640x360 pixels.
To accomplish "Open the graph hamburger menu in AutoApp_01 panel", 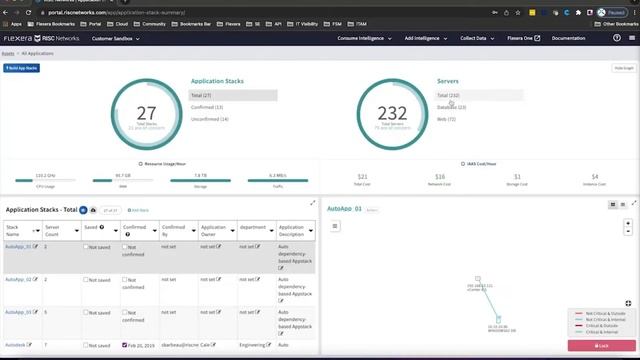I will tap(335, 226).
